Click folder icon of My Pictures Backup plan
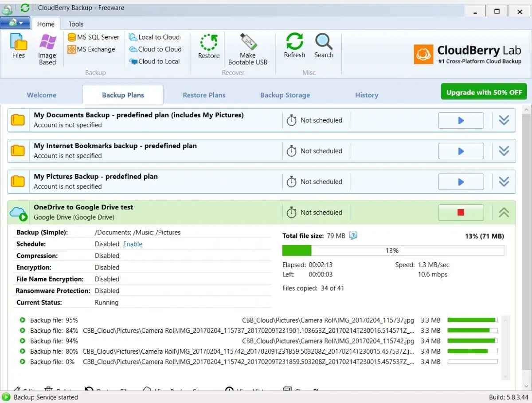 (18, 181)
